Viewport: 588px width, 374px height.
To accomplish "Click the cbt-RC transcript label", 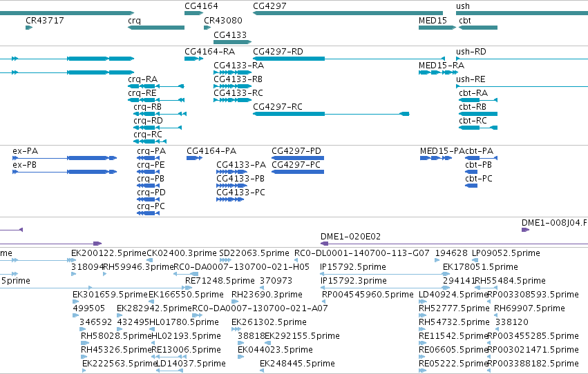I will (x=473, y=121).
